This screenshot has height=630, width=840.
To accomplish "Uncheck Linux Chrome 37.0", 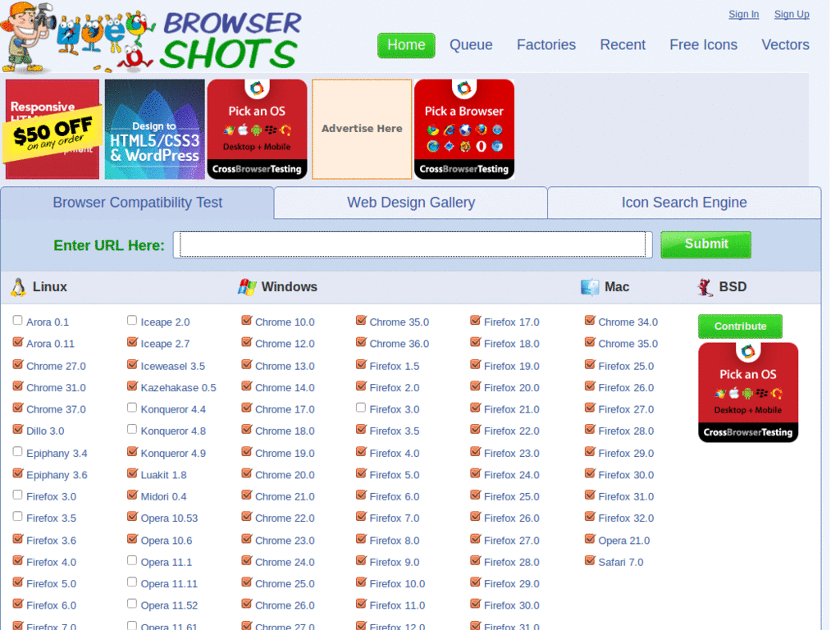I will [x=18, y=408].
